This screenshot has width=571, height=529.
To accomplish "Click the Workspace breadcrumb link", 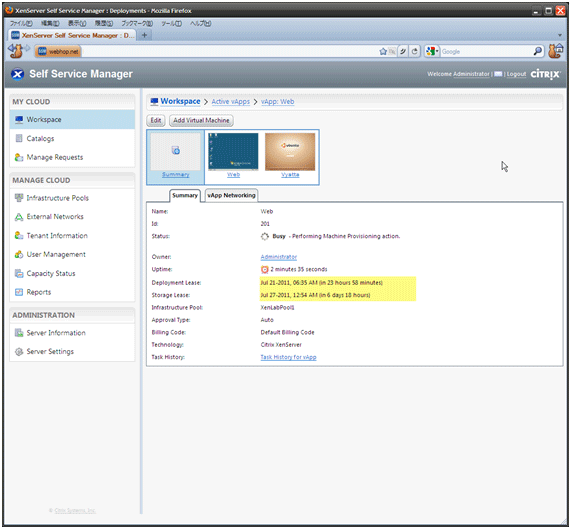I will 180,101.
